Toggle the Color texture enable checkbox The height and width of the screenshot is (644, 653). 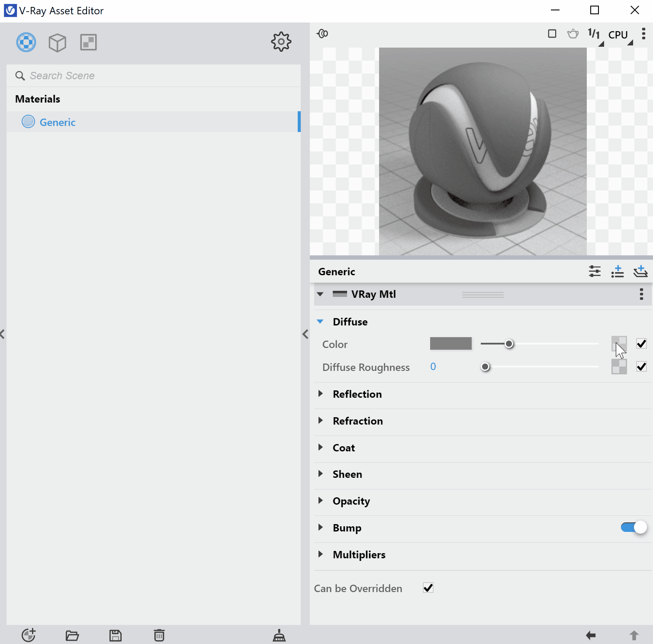click(x=641, y=344)
